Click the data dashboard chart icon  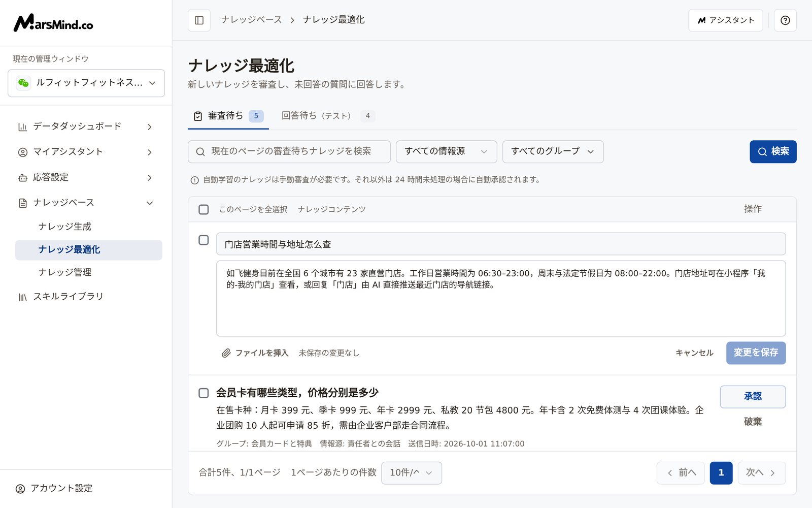[22, 126]
